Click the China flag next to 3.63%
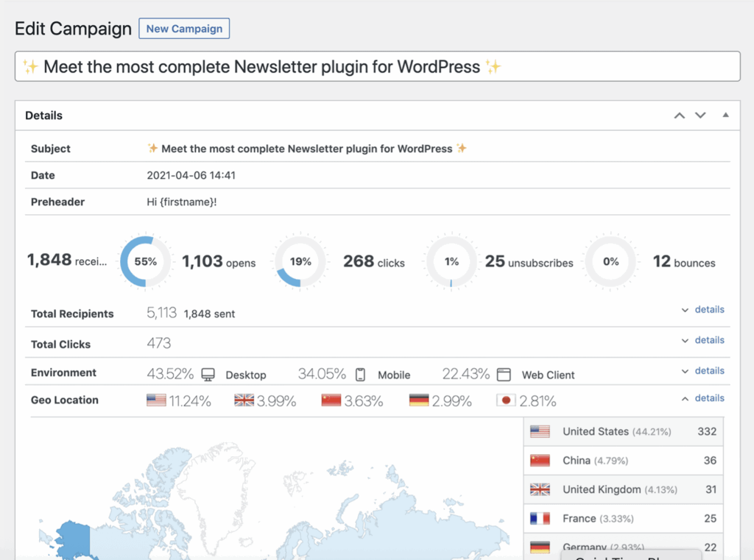Viewport: 754px width, 560px height. (x=331, y=400)
